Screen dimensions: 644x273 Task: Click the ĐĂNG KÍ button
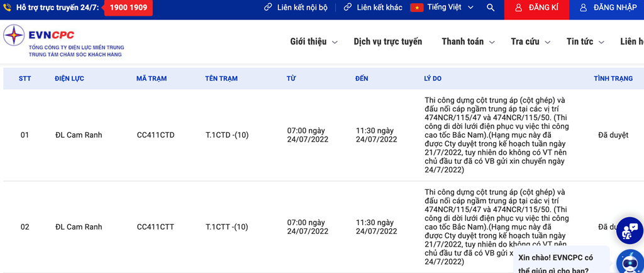coord(536,8)
